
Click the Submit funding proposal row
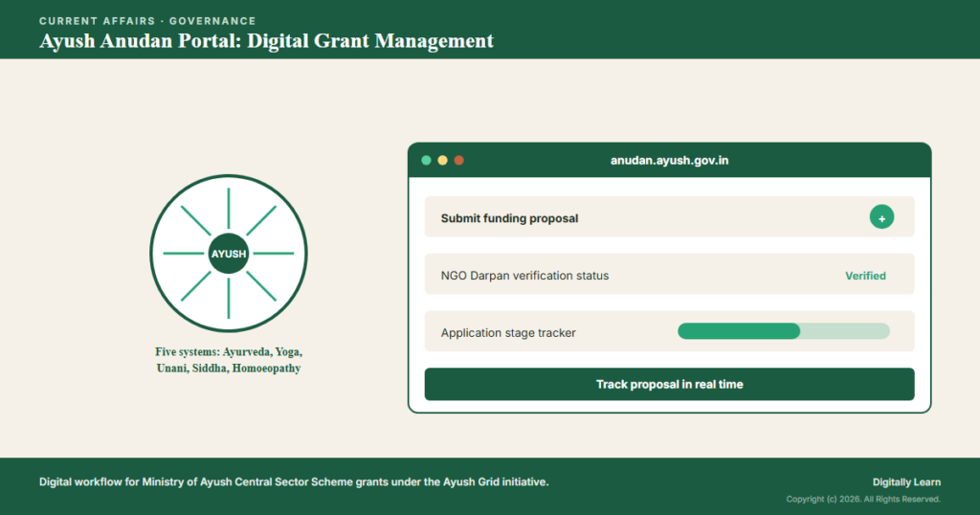tap(669, 217)
